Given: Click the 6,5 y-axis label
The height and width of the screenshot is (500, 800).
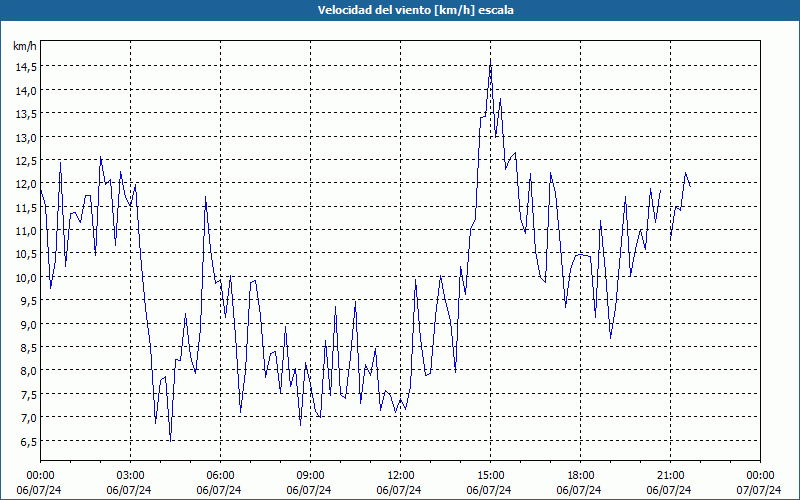Looking at the screenshot, I should [x=28, y=441].
